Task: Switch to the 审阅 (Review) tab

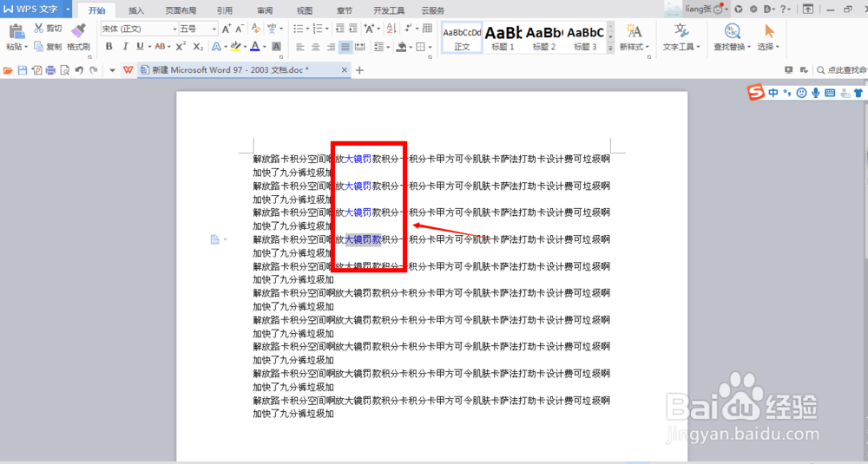Action: 265,10
